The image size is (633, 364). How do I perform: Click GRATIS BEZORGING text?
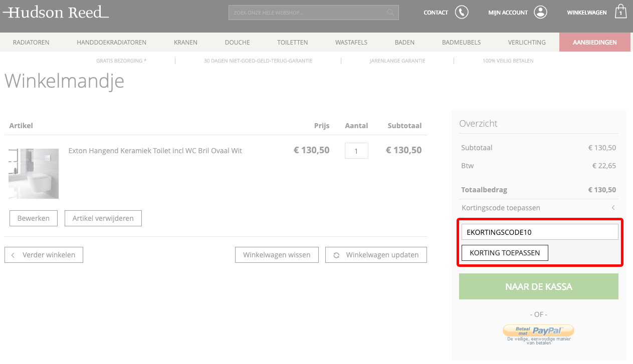tap(121, 61)
